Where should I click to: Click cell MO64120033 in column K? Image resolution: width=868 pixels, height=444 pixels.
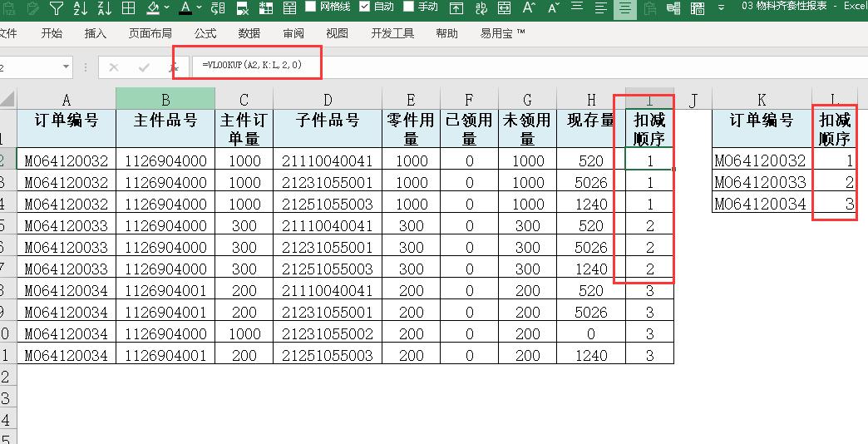point(762,182)
